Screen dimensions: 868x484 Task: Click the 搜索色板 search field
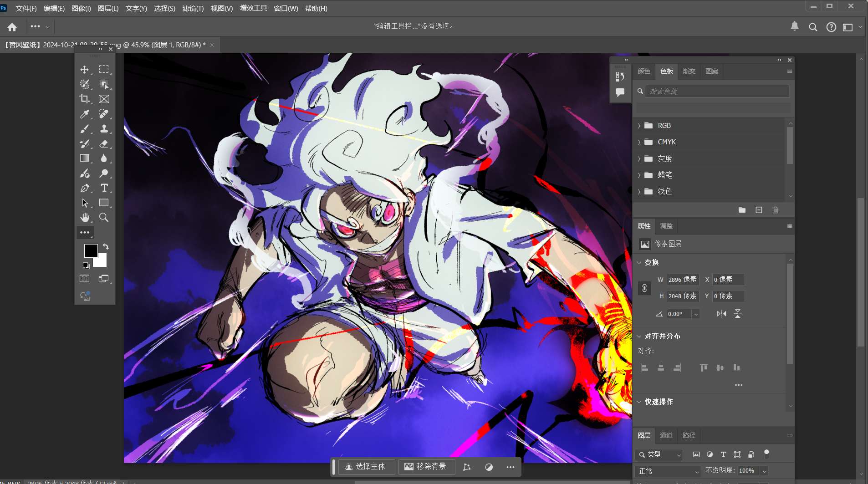point(717,91)
